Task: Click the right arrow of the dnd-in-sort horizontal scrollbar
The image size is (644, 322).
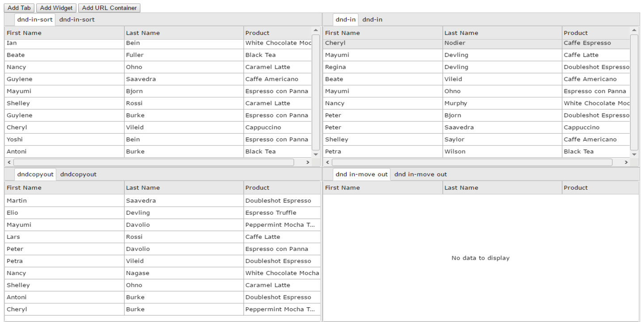Action: coord(307,162)
